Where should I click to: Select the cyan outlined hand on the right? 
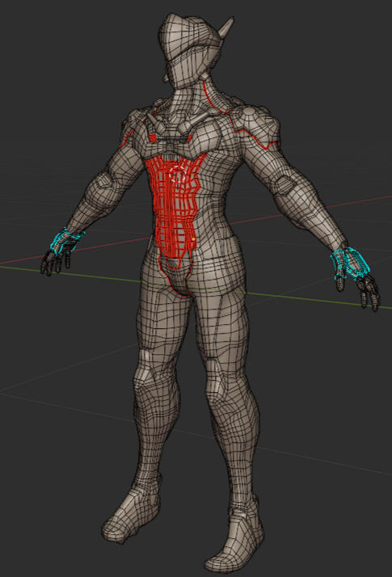pyautogui.click(x=348, y=264)
